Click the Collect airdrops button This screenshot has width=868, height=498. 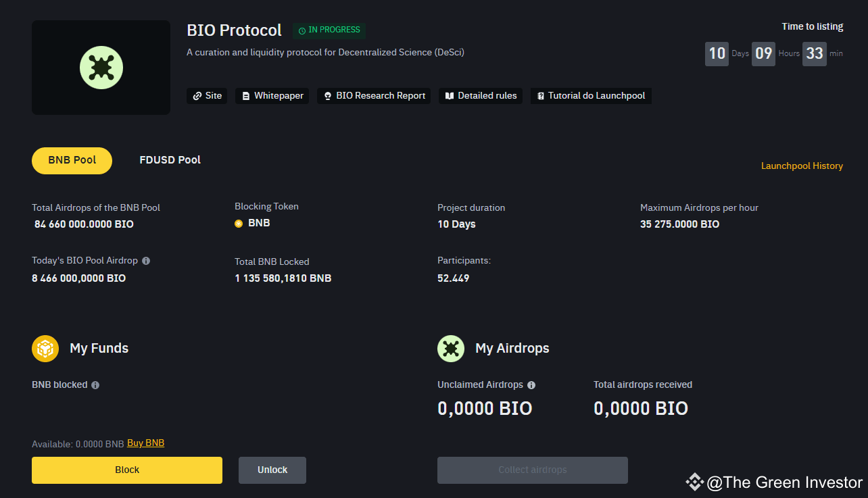[532, 470]
